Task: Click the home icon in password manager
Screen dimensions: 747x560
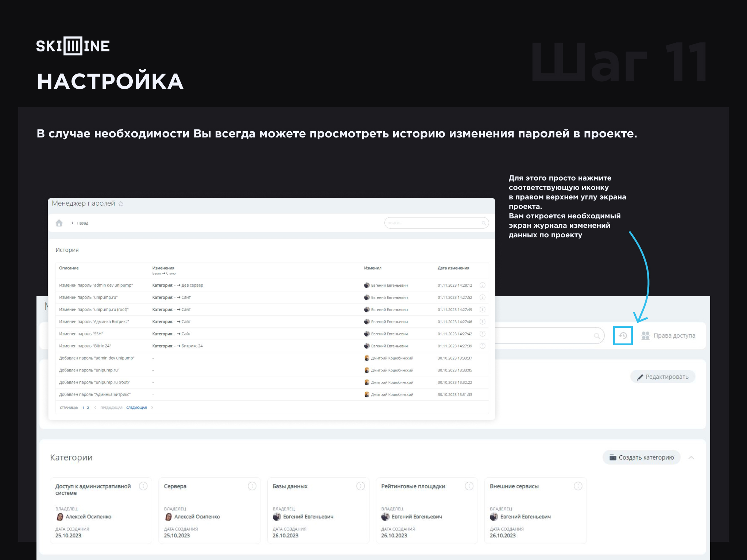Action: (59, 223)
